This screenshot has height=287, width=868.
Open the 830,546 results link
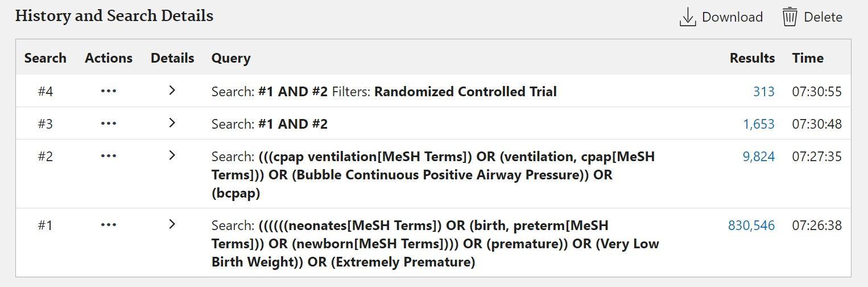click(751, 225)
